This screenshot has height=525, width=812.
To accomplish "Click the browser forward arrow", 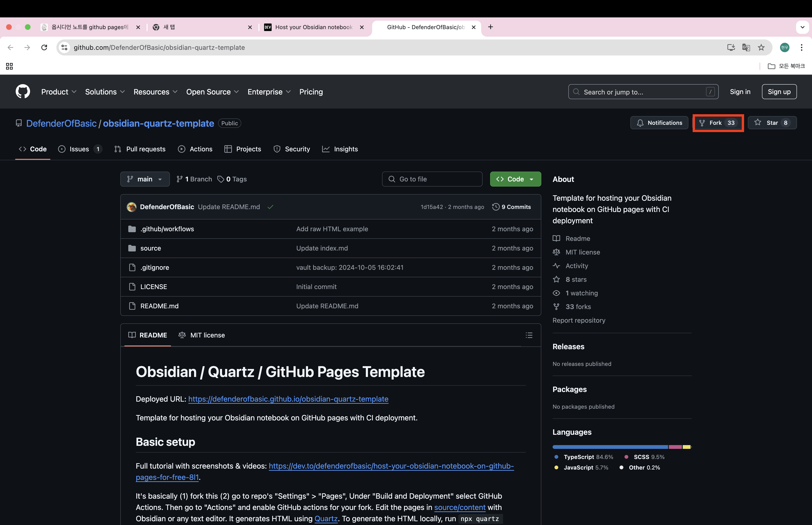I will click(x=27, y=47).
